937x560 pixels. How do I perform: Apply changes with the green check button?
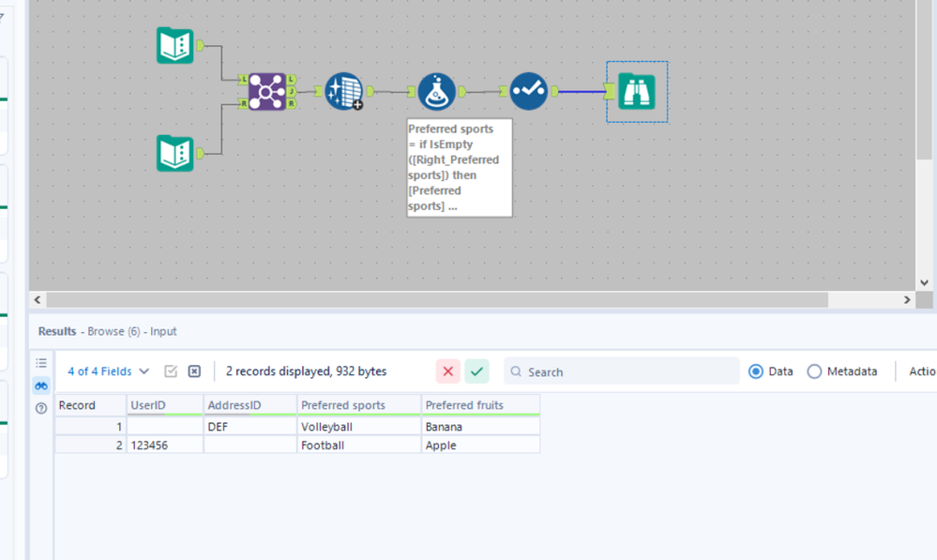point(476,371)
